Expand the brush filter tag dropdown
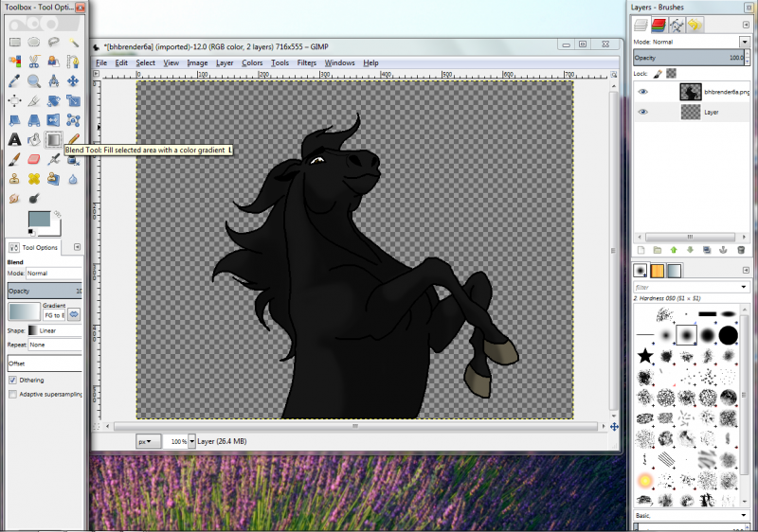This screenshot has height=532, width=758. click(744, 287)
